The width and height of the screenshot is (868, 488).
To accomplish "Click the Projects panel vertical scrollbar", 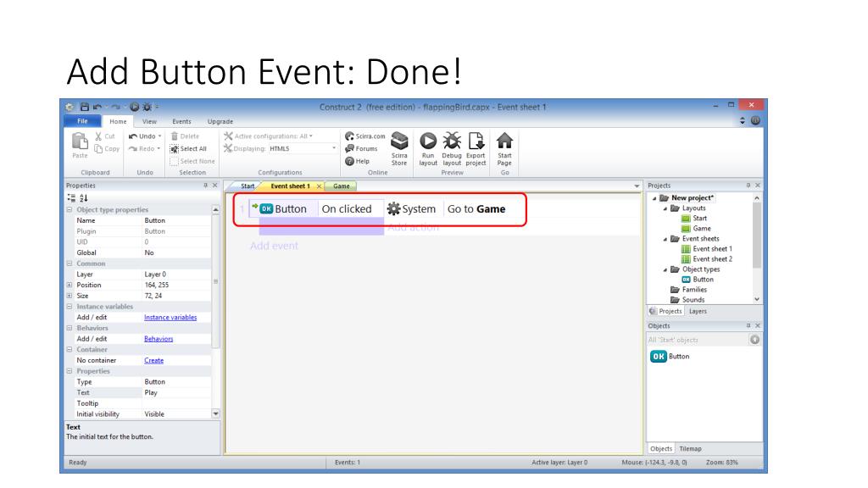I will click(x=757, y=248).
